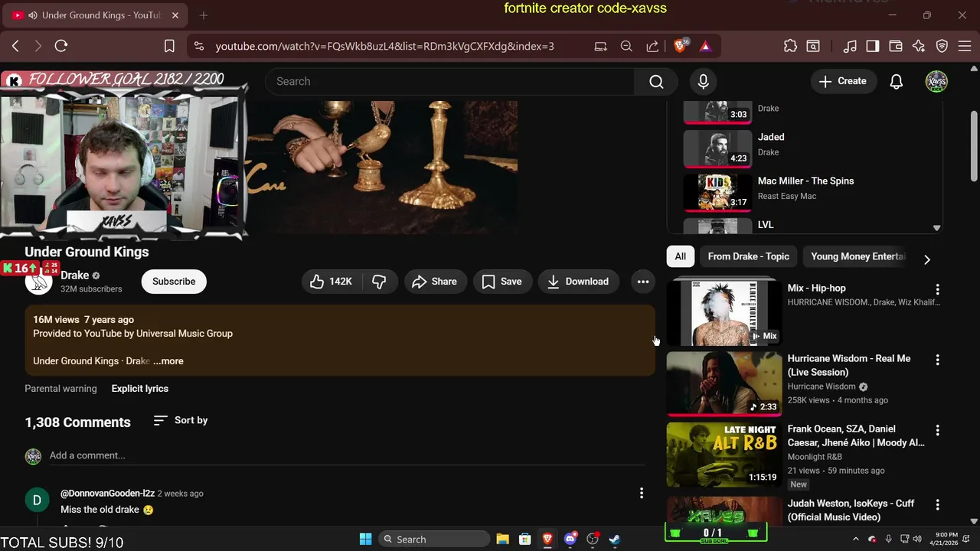980x551 pixels.
Task: Open Steam from the taskbar
Action: coord(615,539)
